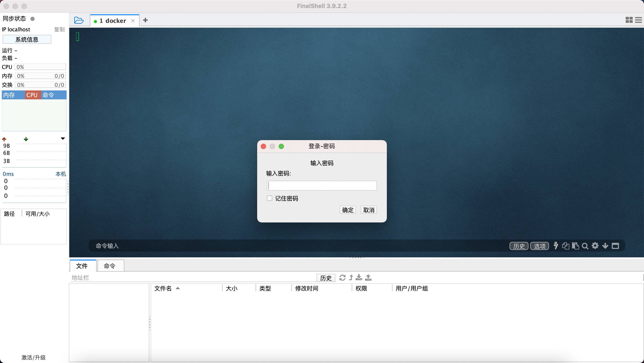Viewport: 644px width, 363px height.
Task: Click the search magnifier in command bar
Action: coord(585,246)
